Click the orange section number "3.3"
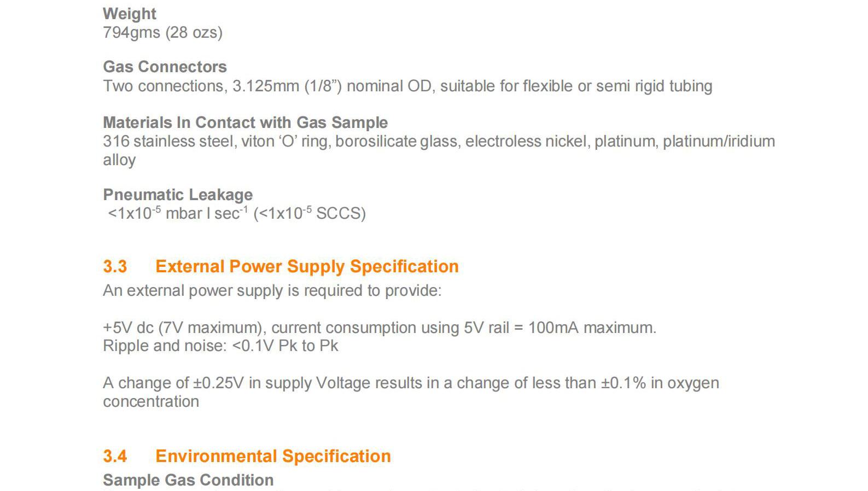868x491 pixels. pos(115,267)
